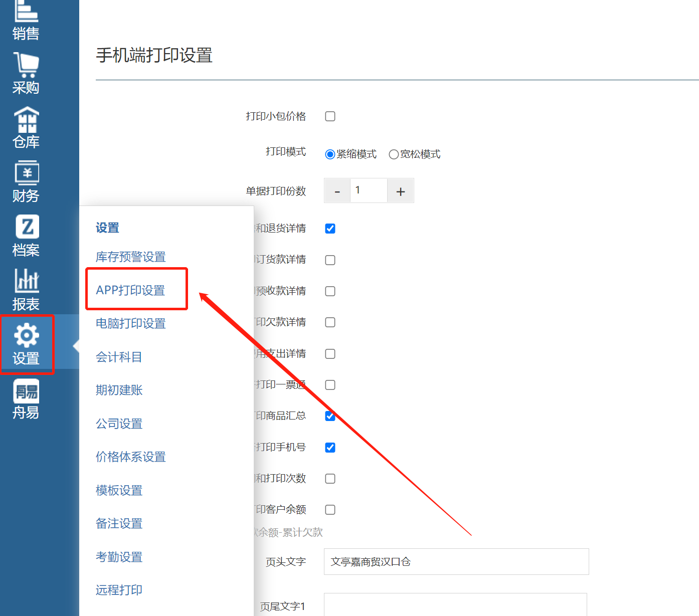Screen dimensions: 699x616
Task: Select the 宽松模式 radio button
Action: click(394, 154)
